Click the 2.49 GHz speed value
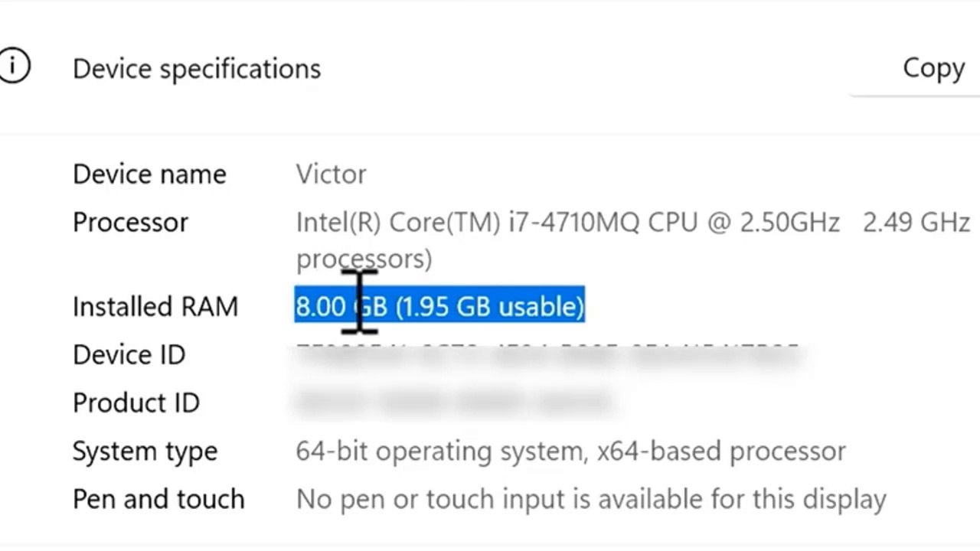This screenshot has height=551, width=980. point(916,222)
